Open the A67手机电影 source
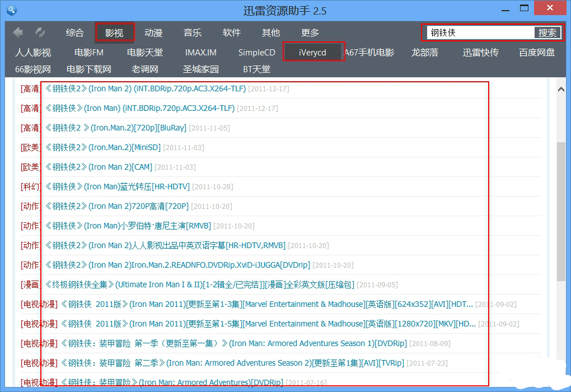 (369, 53)
